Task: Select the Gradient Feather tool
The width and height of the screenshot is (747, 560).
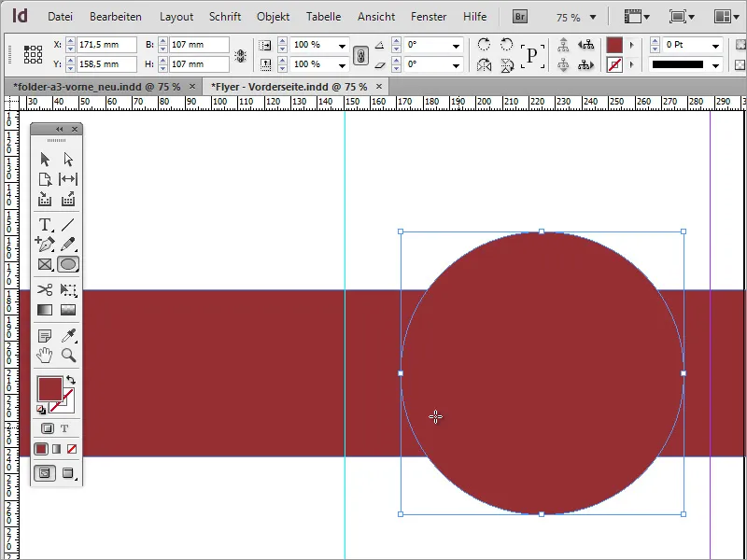Action: [x=68, y=310]
